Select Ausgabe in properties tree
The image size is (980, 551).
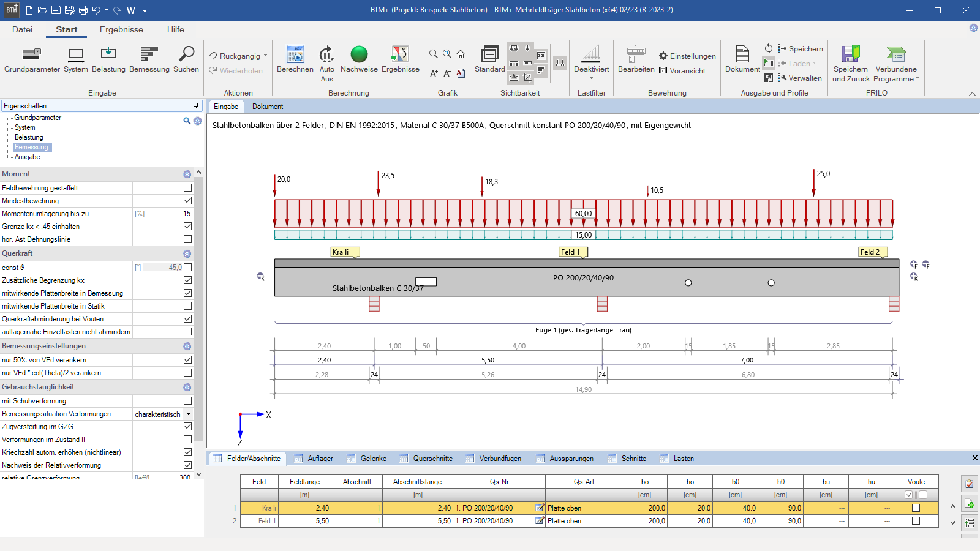coord(27,157)
